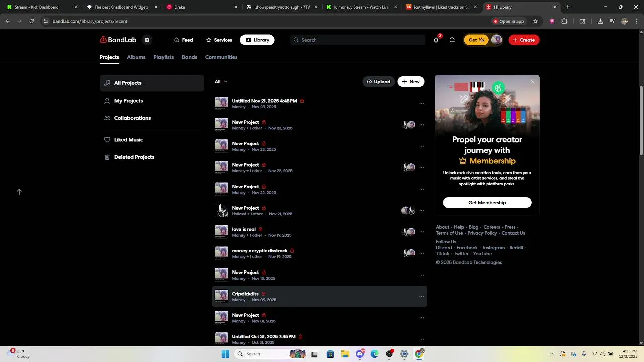This screenshot has height=362, width=644.
Task: Open money x cryptic disstrack project
Action: [x=260, y=251]
